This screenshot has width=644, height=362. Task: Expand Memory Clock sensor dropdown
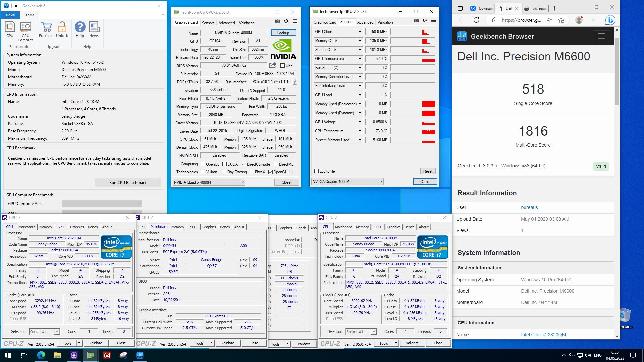pyautogui.click(x=360, y=41)
